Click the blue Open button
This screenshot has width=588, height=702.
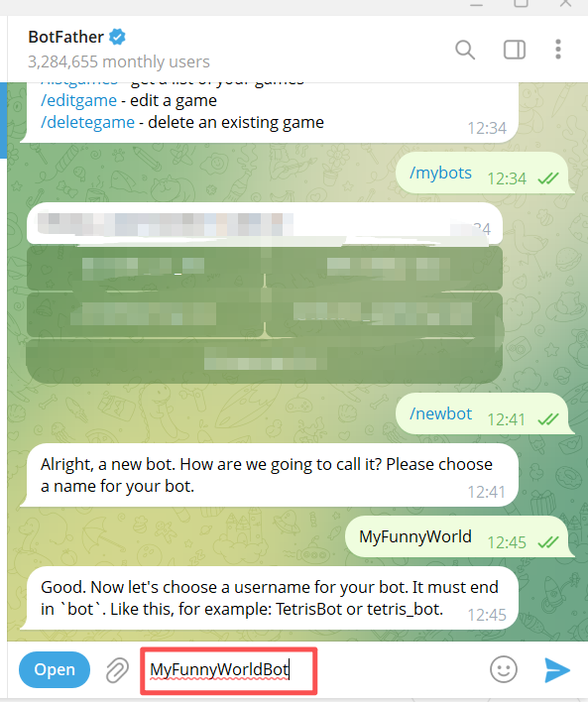(55, 669)
